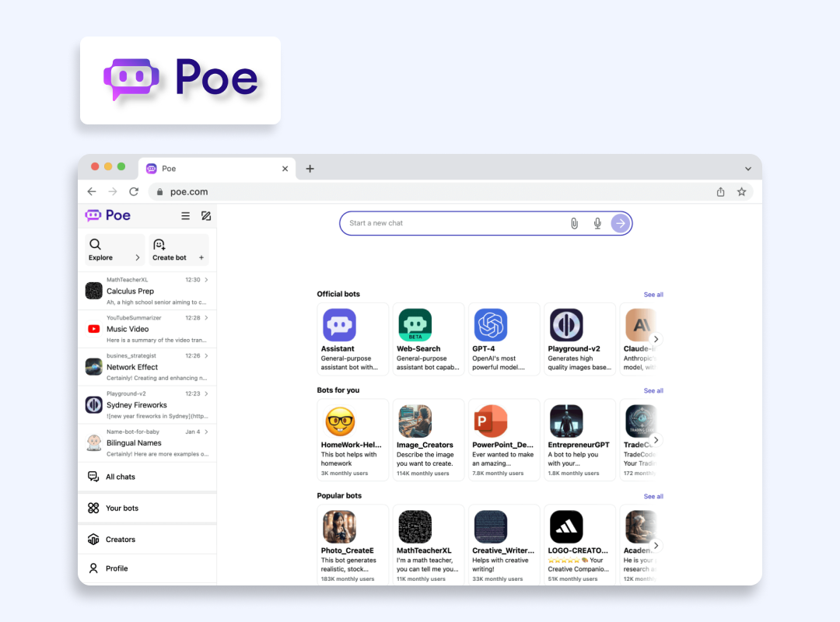Click the browser forward arrow
Image resolution: width=840 pixels, height=622 pixels.
(113, 191)
